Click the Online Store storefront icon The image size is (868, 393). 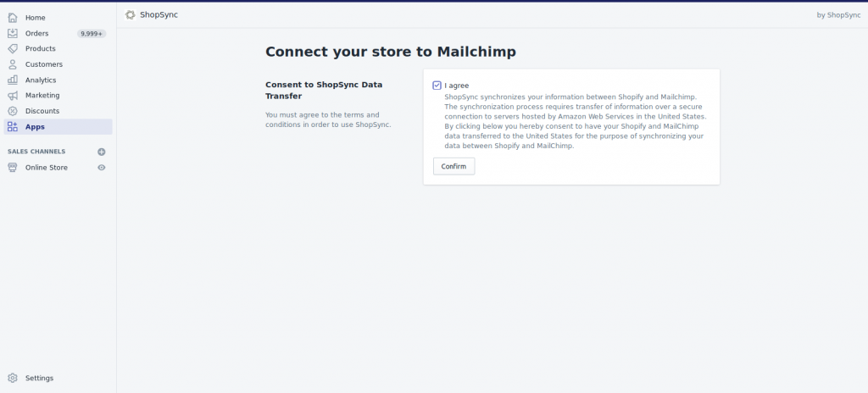click(x=12, y=167)
